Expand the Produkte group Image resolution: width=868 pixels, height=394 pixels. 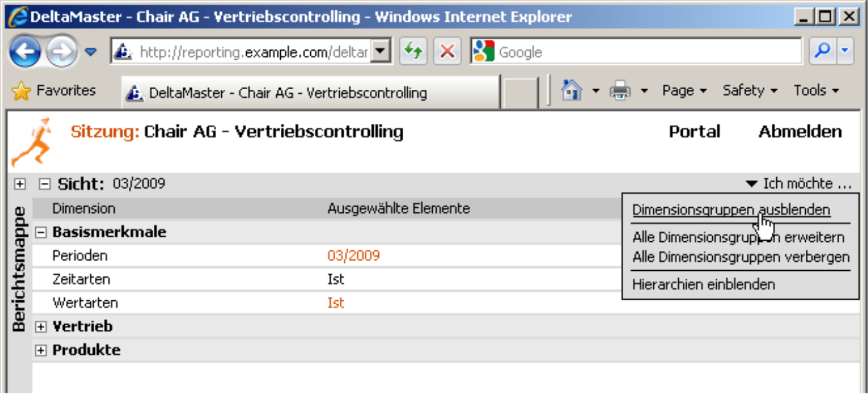point(40,350)
